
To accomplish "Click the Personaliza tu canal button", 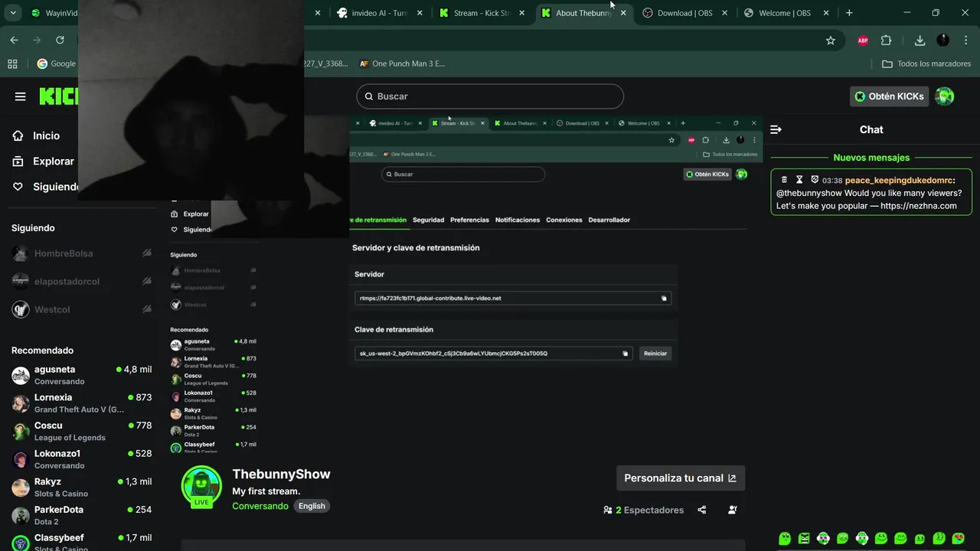I will [681, 478].
